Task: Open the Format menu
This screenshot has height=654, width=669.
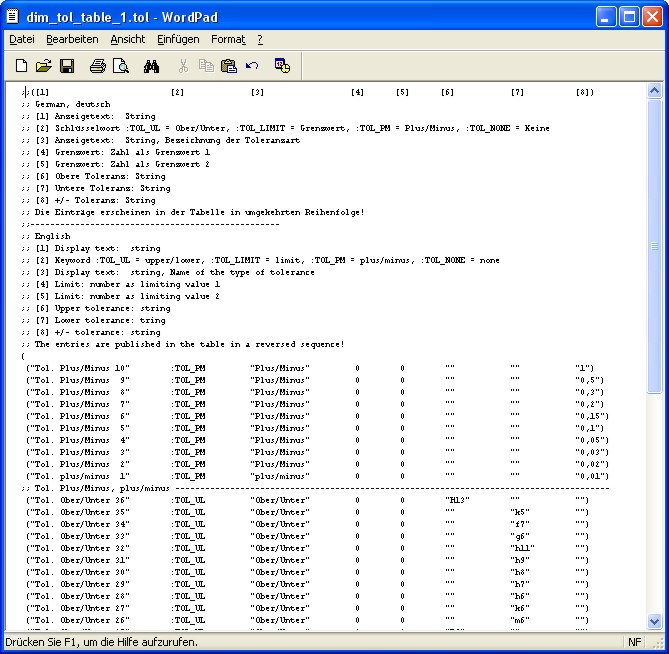Action: click(228, 39)
